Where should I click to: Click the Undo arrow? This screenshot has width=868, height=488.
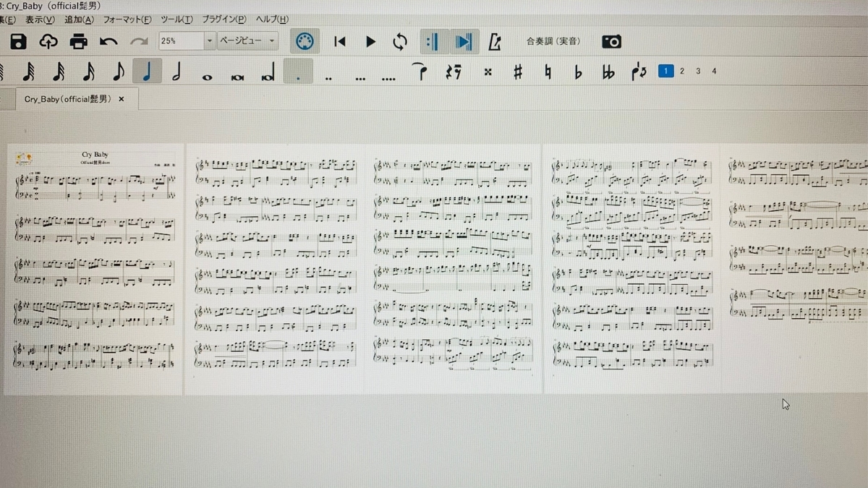109,41
